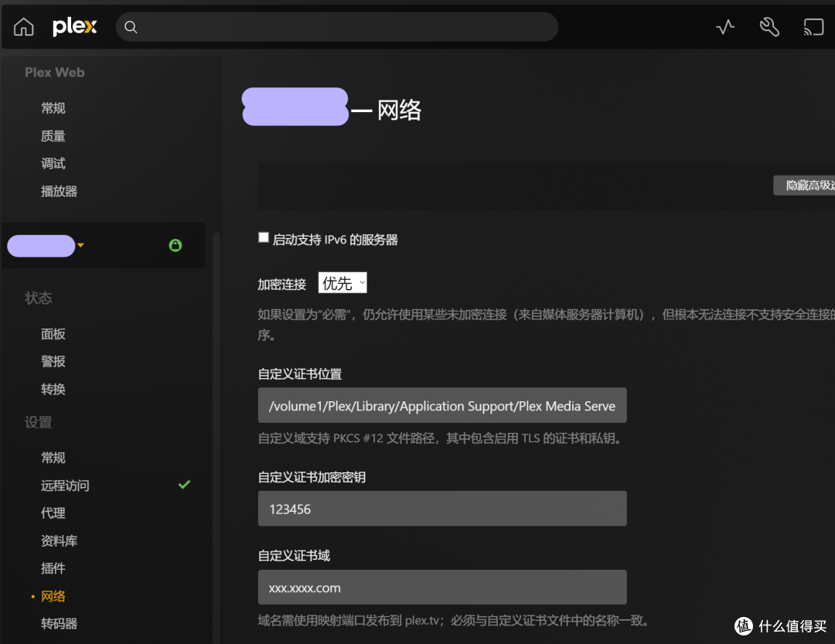Open server activity via the pulse icon

click(x=724, y=26)
